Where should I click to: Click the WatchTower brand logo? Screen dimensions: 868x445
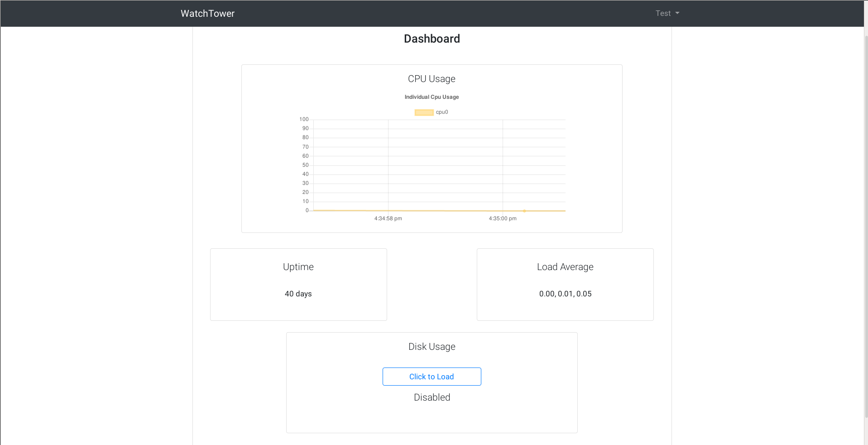(207, 13)
